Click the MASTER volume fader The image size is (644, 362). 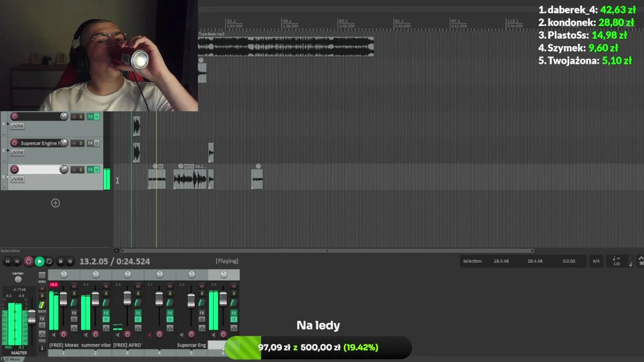(32, 316)
